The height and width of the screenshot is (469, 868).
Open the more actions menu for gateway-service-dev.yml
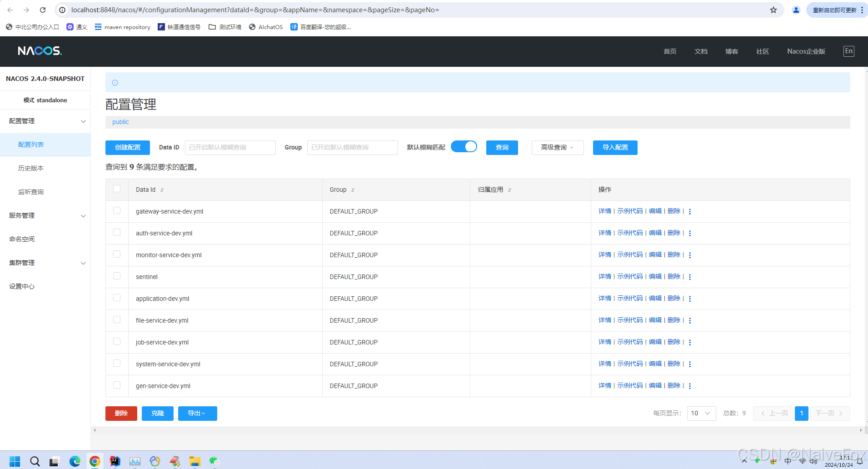(690, 211)
